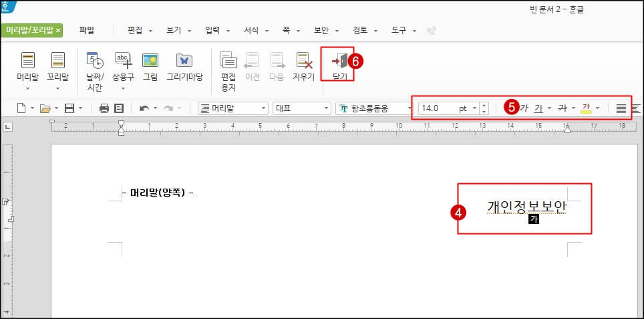Open text color palette dropdown arrow
Image resolution: width=644 pixels, height=319 pixels.
597,108
